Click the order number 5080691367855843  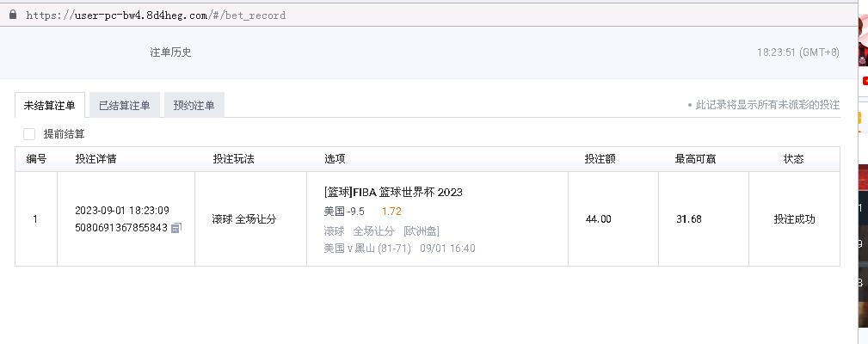[x=120, y=228]
